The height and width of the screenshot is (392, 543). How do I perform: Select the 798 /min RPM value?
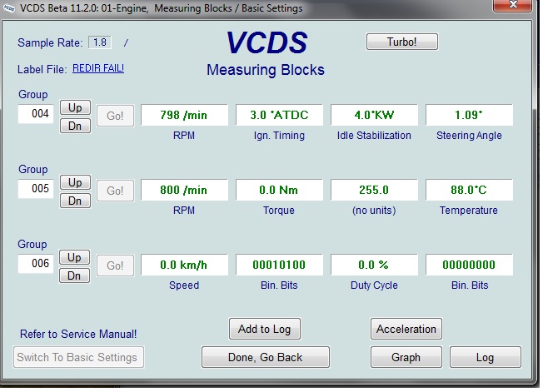(x=184, y=115)
